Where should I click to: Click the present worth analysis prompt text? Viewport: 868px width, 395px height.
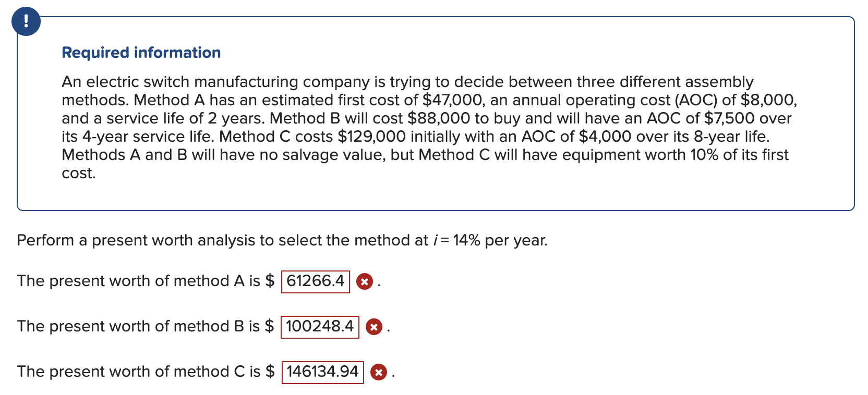(282, 240)
